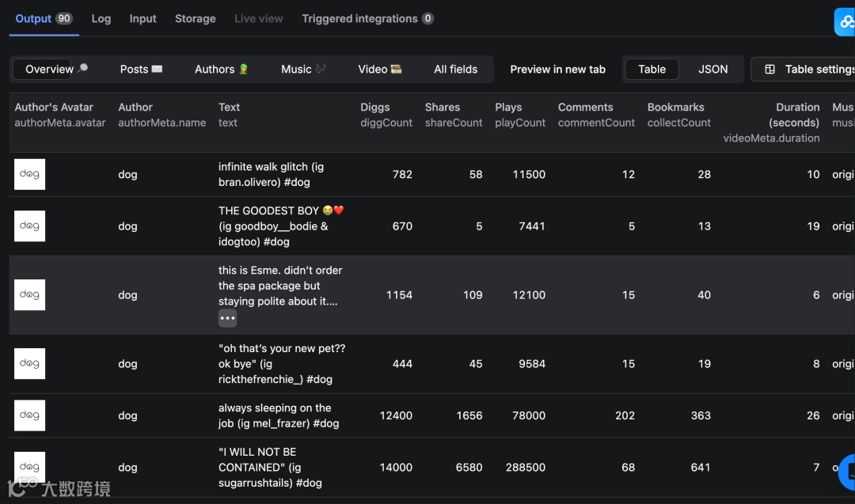Open the Video view

(x=379, y=70)
